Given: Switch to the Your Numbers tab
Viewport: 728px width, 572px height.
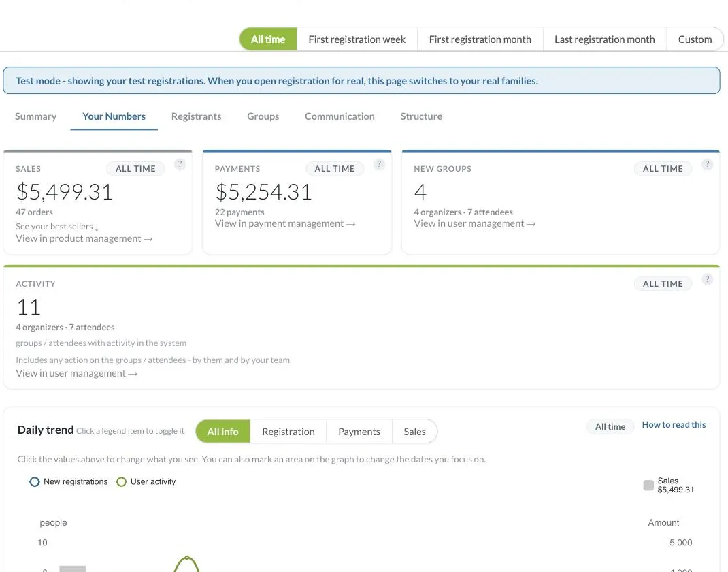Looking at the screenshot, I should [114, 116].
